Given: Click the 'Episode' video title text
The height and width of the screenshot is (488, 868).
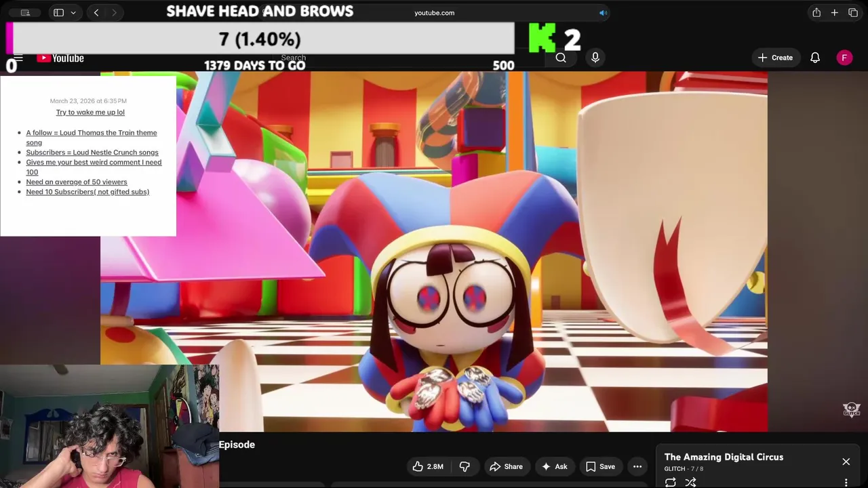Looking at the screenshot, I should [237, 445].
